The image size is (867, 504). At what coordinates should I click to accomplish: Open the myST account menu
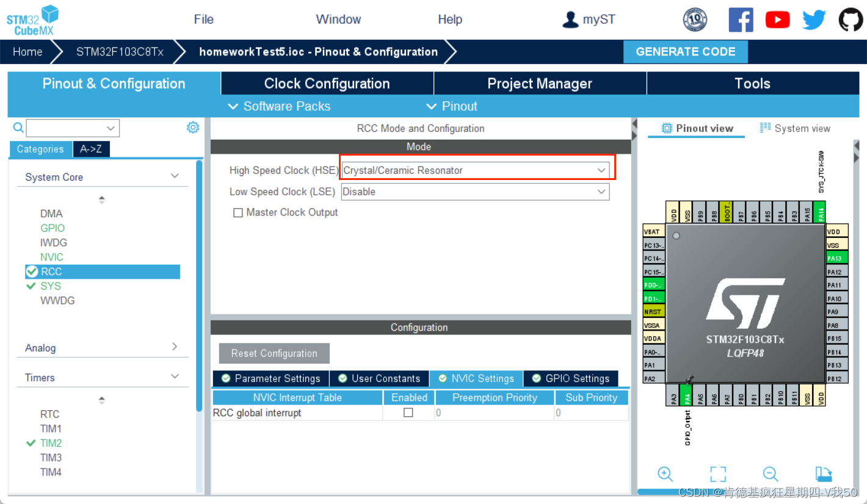(x=589, y=20)
